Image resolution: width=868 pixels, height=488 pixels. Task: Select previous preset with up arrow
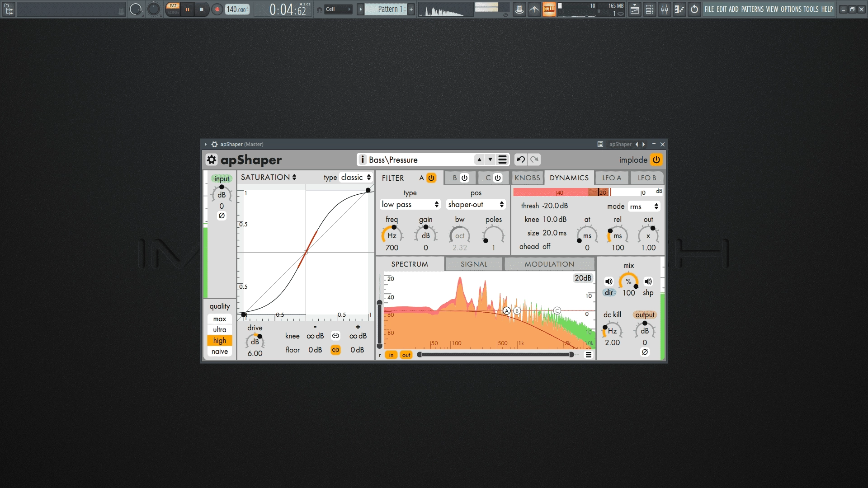click(479, 160)
